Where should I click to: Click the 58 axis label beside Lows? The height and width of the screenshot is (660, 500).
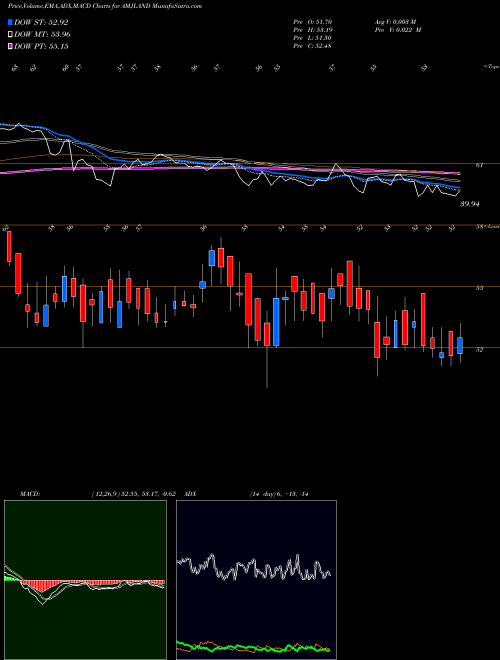pos(479,226)
